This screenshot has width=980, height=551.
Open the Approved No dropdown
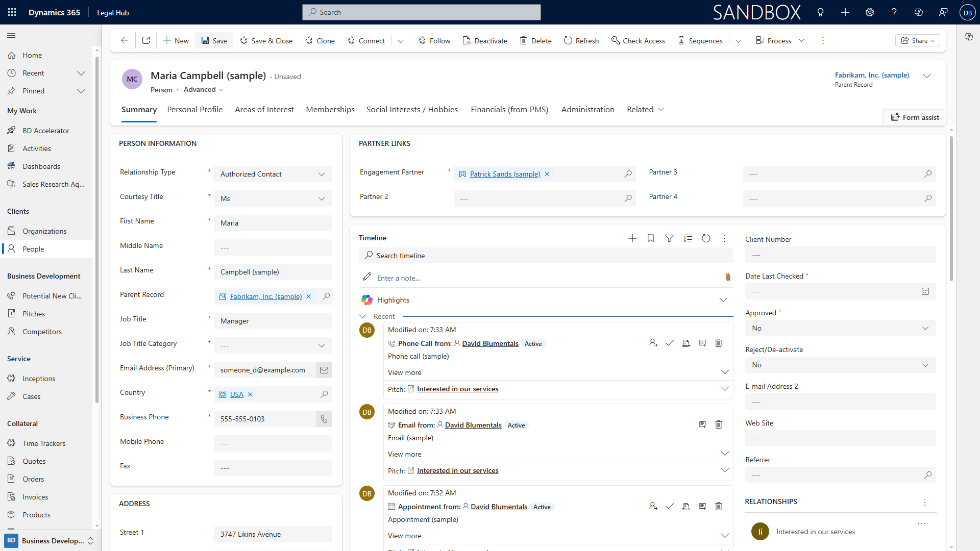tap(840, 328)
